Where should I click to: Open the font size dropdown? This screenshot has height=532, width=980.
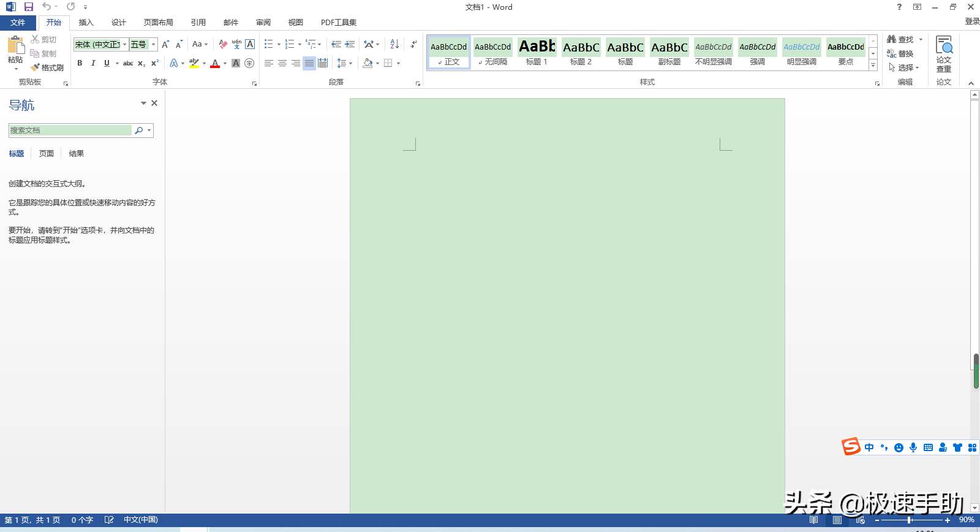(x=154, y=44)
